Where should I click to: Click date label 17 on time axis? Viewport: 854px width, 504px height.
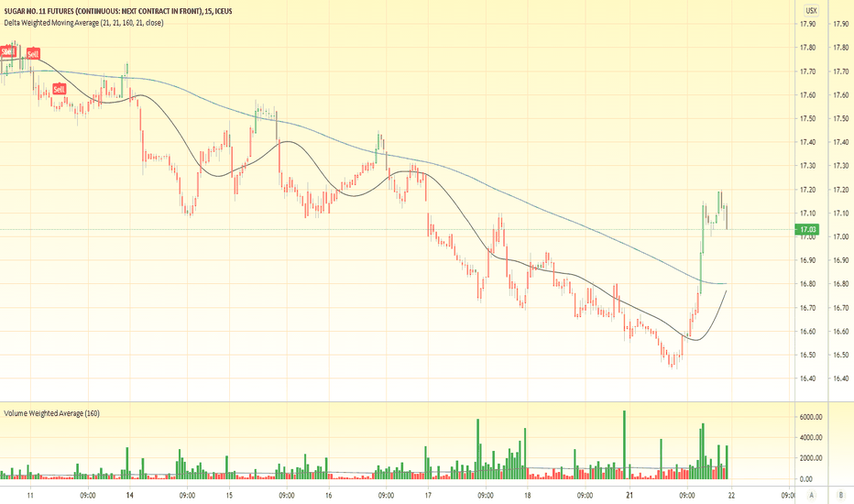428,495
